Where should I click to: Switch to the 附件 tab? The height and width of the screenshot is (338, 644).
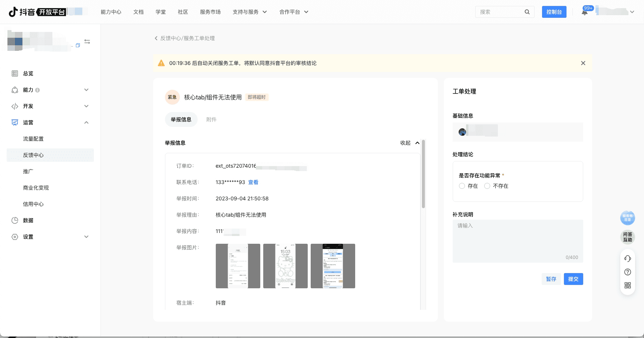(x=211, y=119)
